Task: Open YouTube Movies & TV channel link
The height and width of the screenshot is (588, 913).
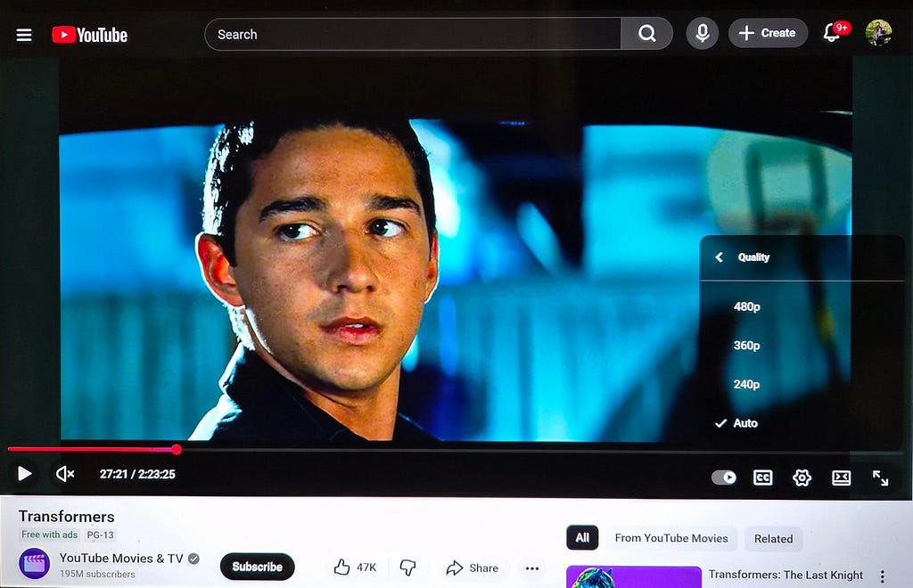Action: (x=121, y=559)
